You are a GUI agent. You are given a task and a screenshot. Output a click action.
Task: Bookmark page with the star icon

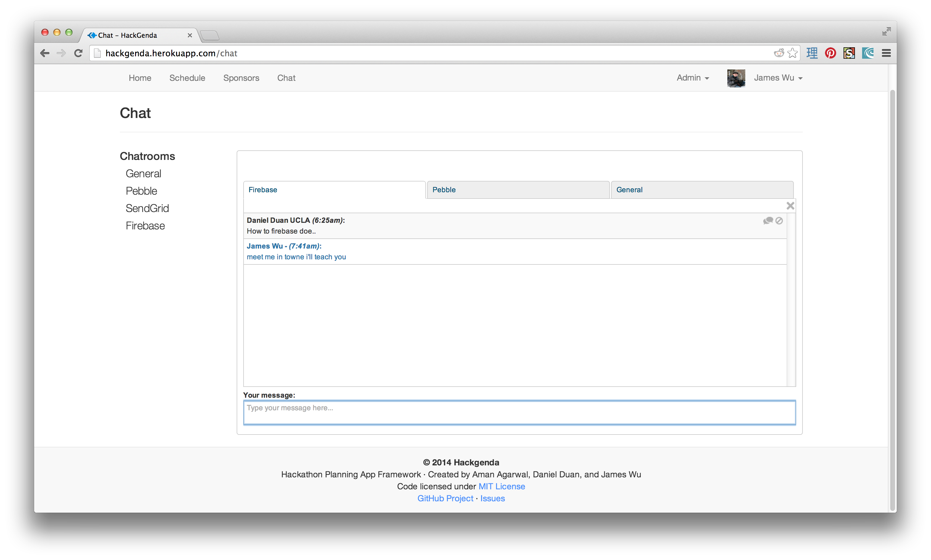click(793, 53)
